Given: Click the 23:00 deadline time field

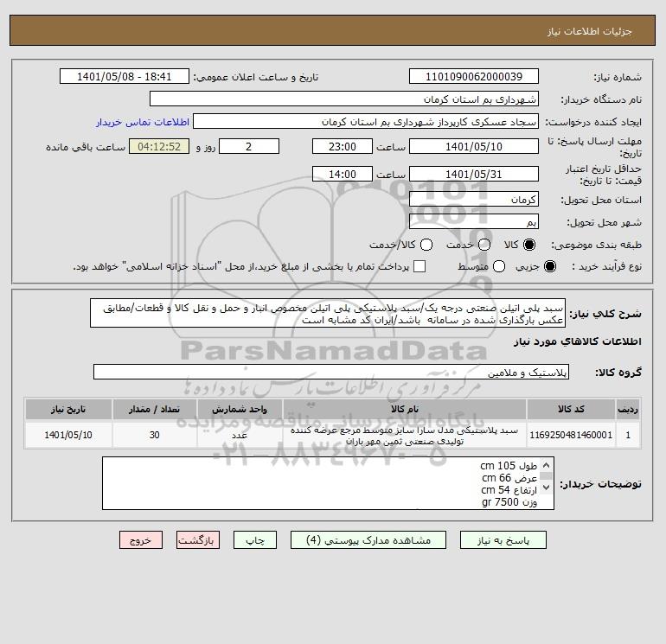Looking at the screenshot, I should 343,146.
